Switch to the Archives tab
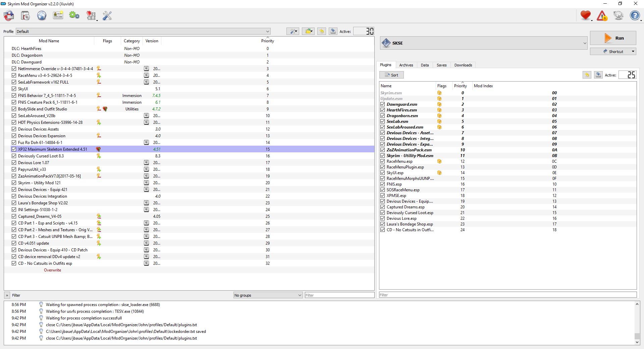644x349 pixels. 406,65
